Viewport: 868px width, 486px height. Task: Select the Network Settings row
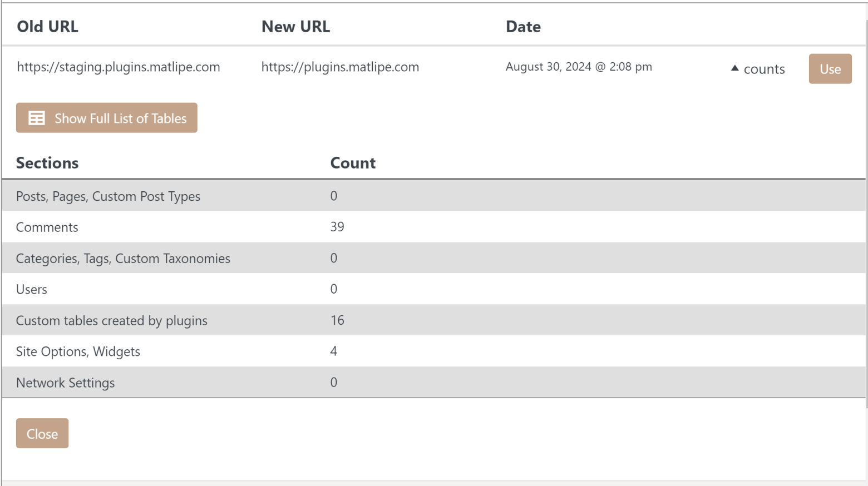pos(65,383)
